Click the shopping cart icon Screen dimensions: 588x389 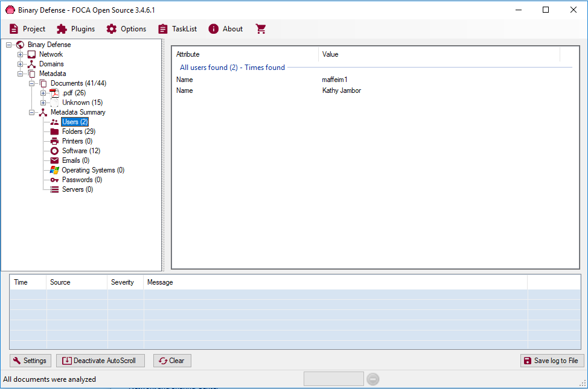pyautogui.click(x=261, y=29)
